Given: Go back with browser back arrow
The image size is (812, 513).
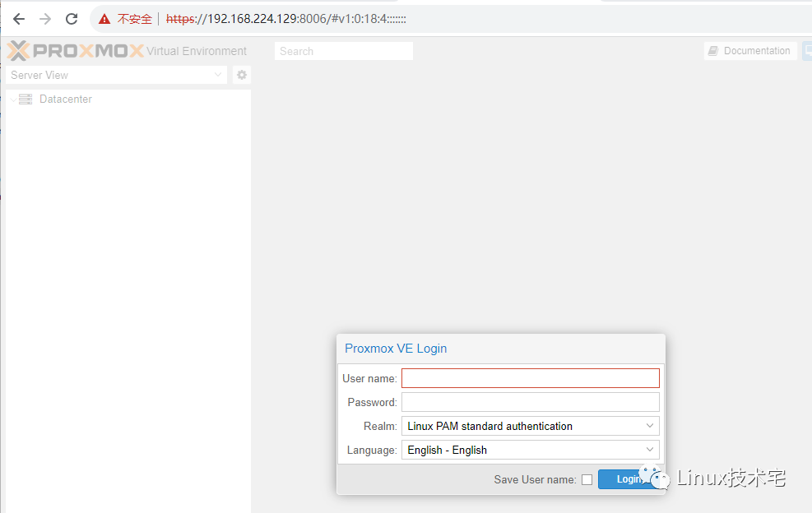Looking at the screenshot, I should tap(19, 19).
